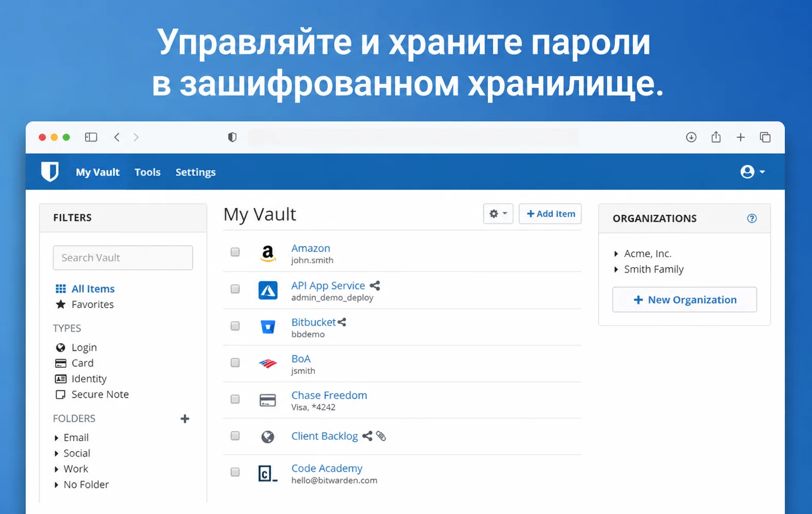The image size is (812, 514).
Task: Select the Code Academy checkbox
Action: click(x=235, y=472)
